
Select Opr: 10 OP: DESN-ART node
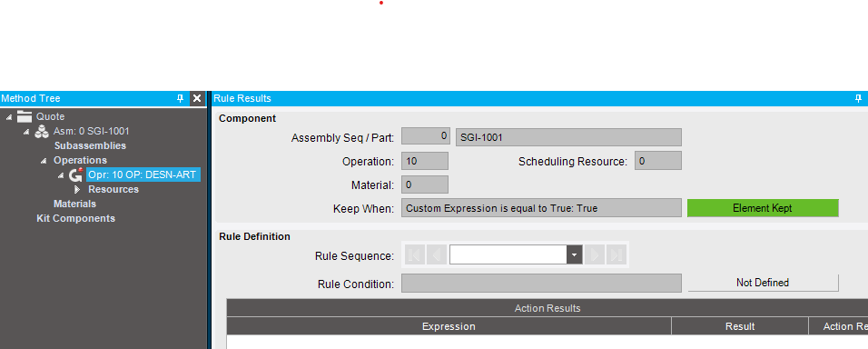coord(143,175)
